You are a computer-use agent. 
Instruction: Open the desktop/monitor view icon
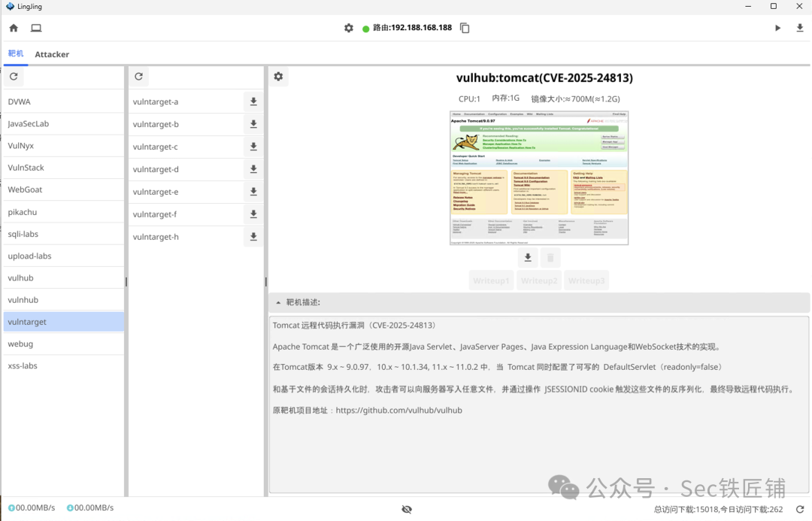[x=36, y=27]
